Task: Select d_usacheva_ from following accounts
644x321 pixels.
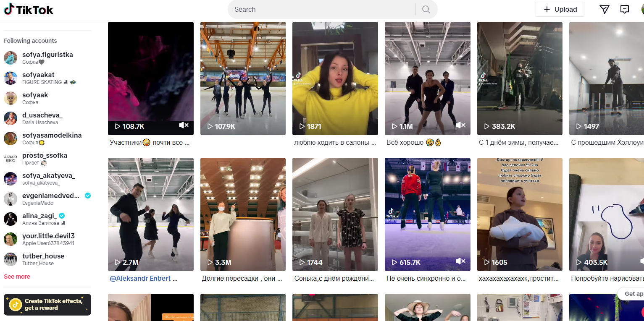Action: (42, 115)
